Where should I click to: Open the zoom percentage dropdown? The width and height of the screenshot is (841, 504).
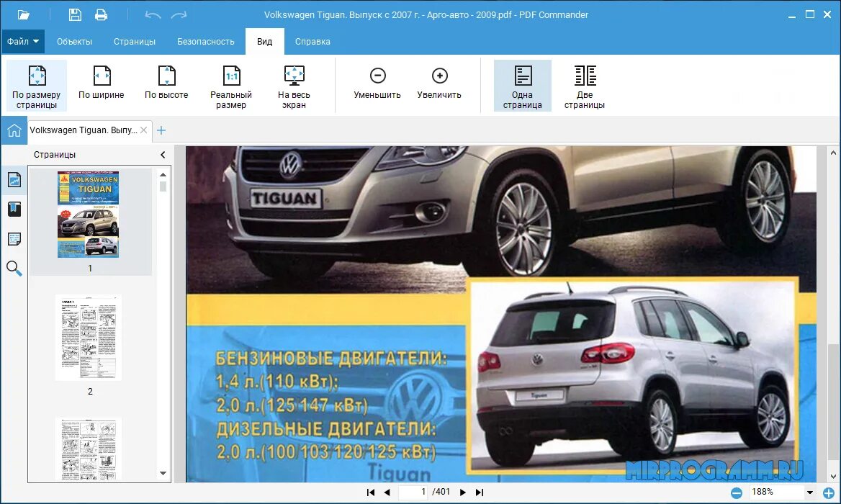(x=810, y=492)
